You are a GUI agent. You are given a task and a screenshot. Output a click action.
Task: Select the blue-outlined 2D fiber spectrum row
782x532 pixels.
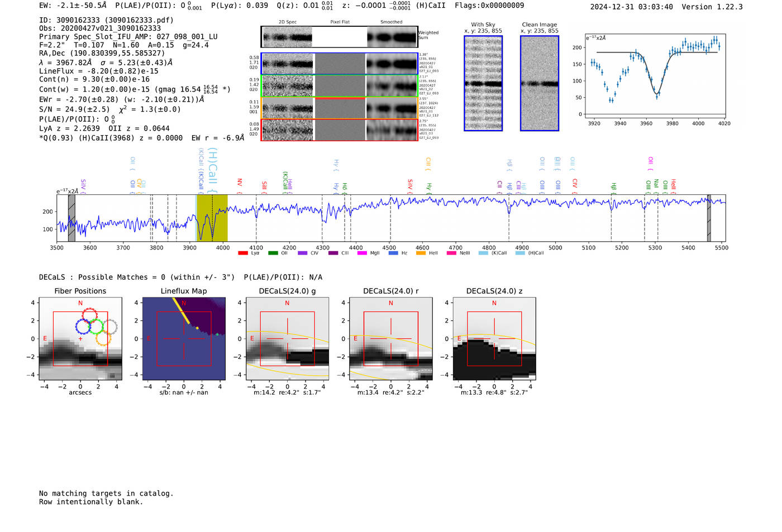(x=340, y=64)
